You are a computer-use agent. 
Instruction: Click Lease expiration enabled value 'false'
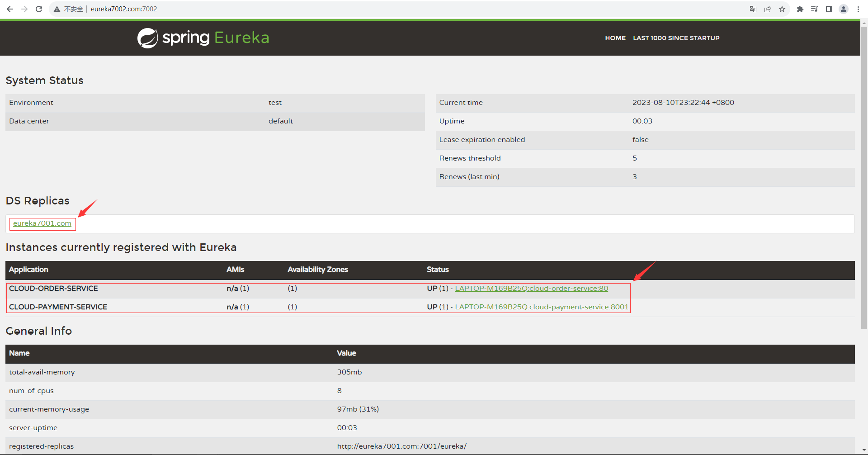tap(641, 140)
